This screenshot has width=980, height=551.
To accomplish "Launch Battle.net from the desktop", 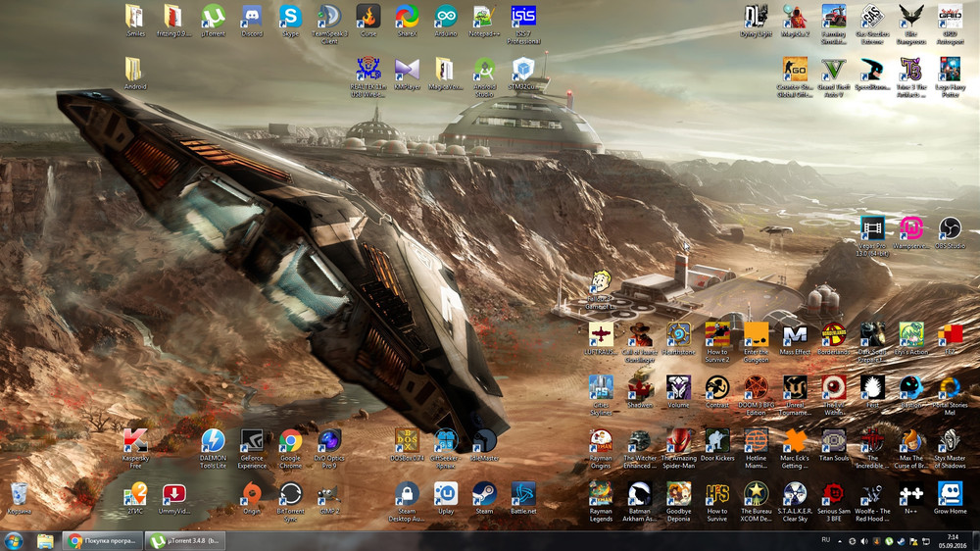I will tap(523, 494).
